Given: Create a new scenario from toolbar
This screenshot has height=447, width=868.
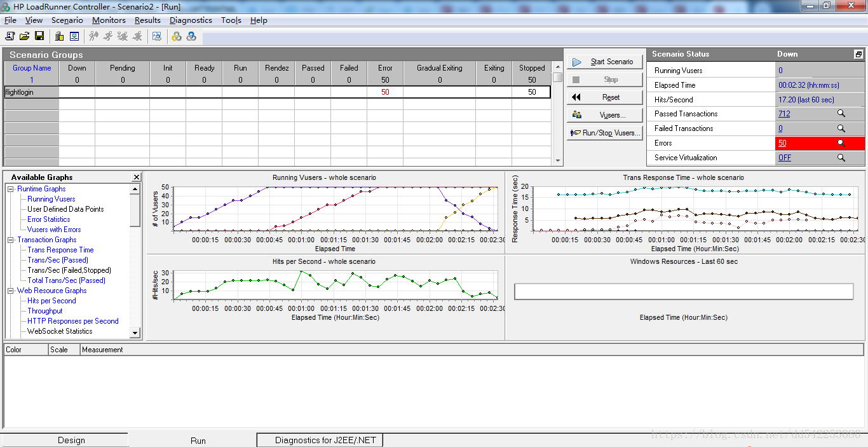Looking at the screenshot, I should (10, 36).
